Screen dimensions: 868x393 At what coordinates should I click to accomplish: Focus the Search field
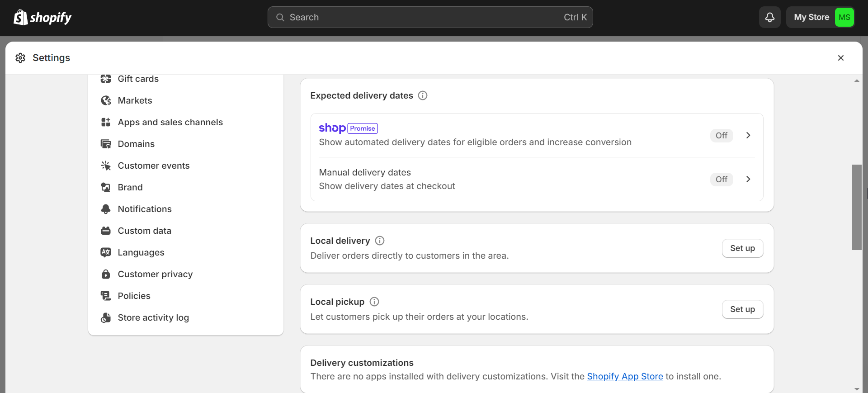pos(430,17)
